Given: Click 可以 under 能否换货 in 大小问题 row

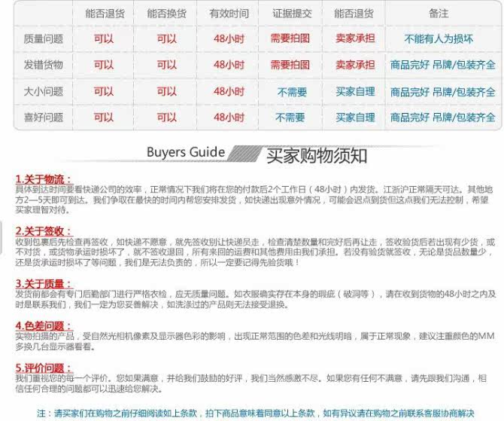Looking at the screenshot, I should tap(166, 91).
